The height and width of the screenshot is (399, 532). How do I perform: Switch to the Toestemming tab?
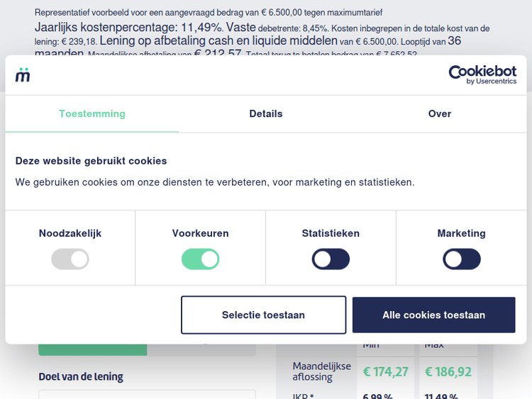click(92, 113)
